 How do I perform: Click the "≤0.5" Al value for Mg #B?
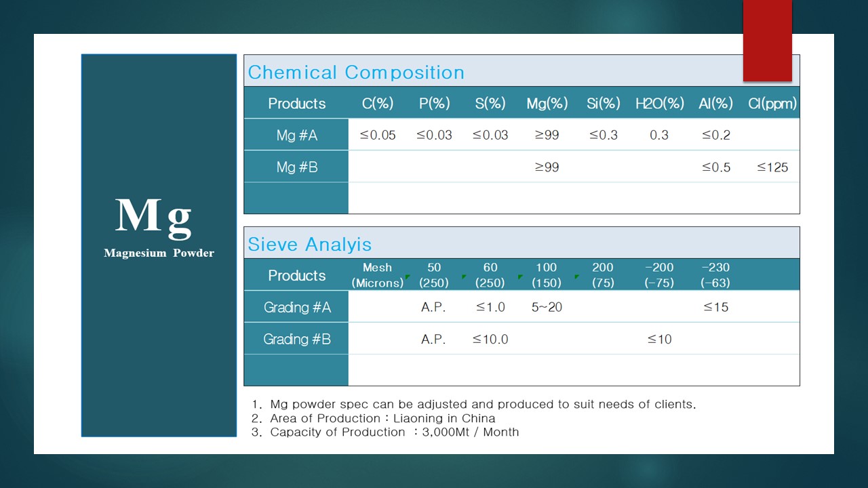pyautogui.click(x=716, y=167)
